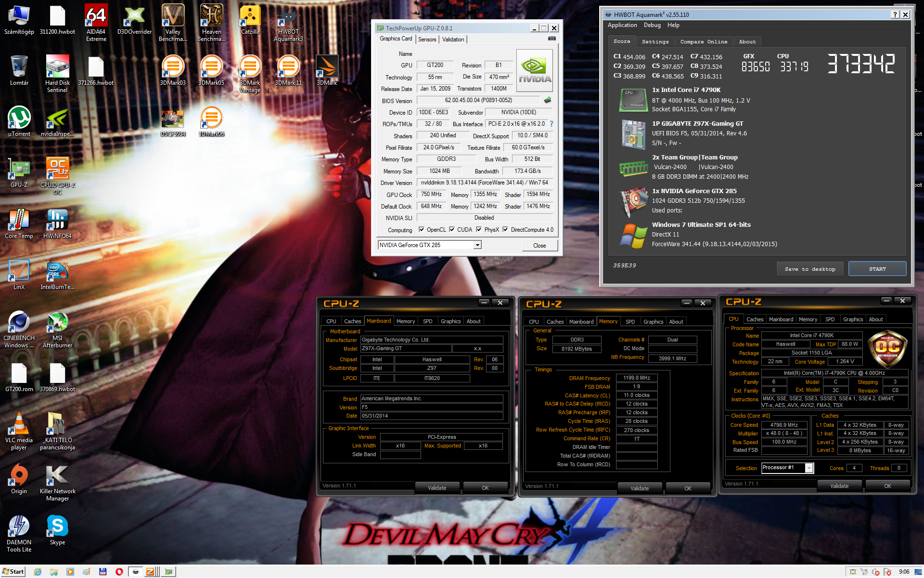Click the Aquamark help question mark button
This screenshot has height=578, width=924.
click(x=895, y=14)
